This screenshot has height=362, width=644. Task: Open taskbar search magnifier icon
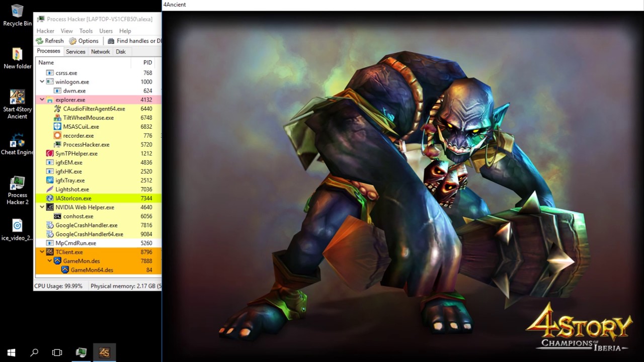click(34, 352)
